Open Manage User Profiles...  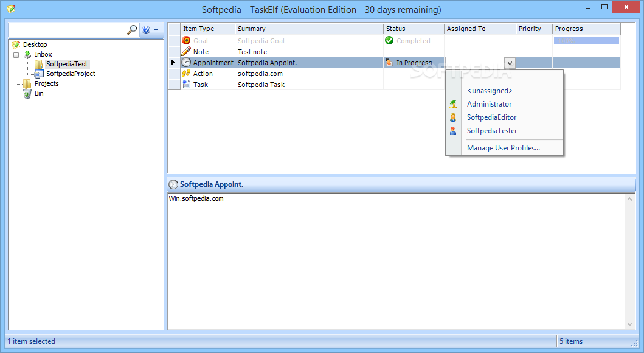tap(503, 147)
